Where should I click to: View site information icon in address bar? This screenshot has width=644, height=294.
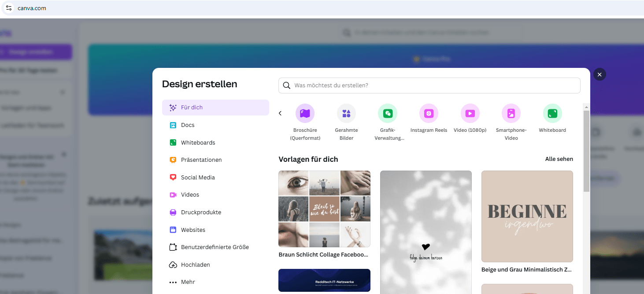point(9,8)
